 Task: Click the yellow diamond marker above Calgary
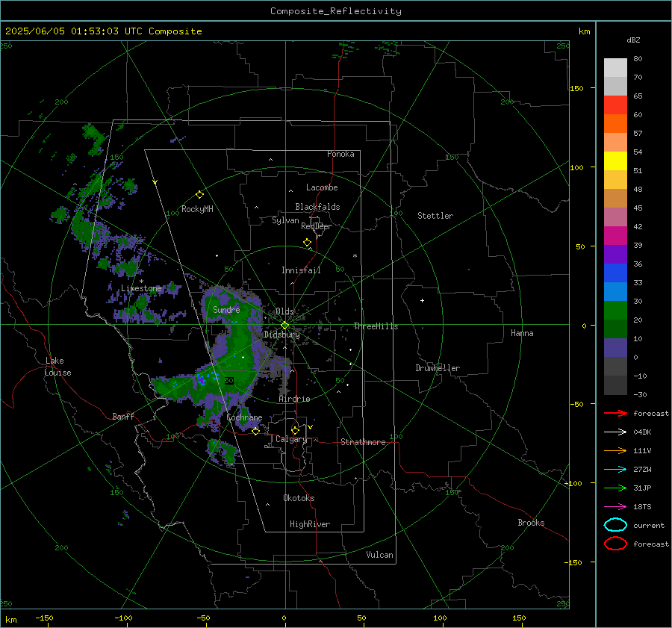click(x=295, y=430)
